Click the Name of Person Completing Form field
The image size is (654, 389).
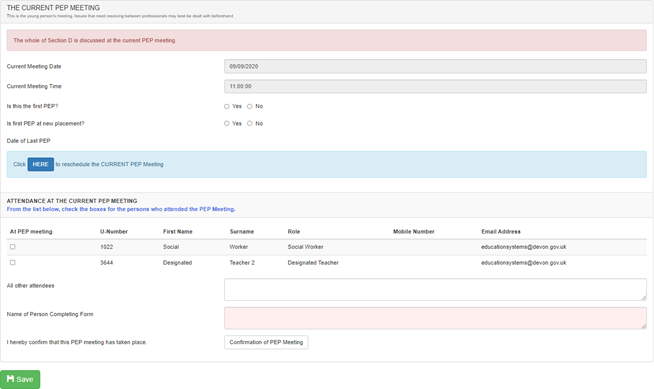tap(435, 318)
